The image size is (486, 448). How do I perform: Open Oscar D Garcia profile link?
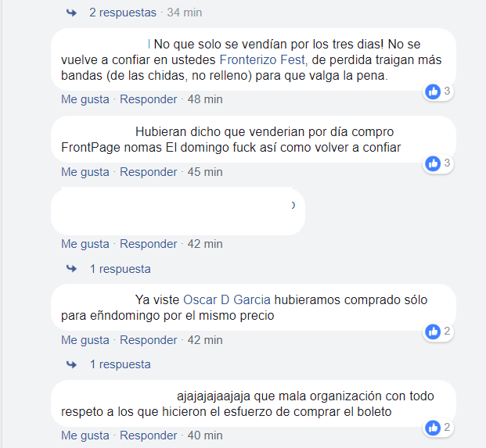point(227,299)
